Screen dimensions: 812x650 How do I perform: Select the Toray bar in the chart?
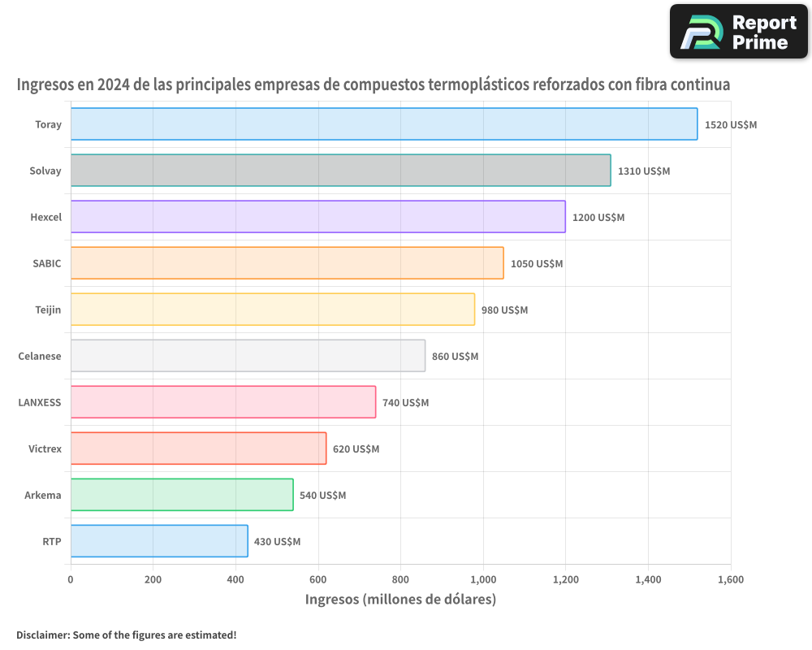(x=382, y=124)
